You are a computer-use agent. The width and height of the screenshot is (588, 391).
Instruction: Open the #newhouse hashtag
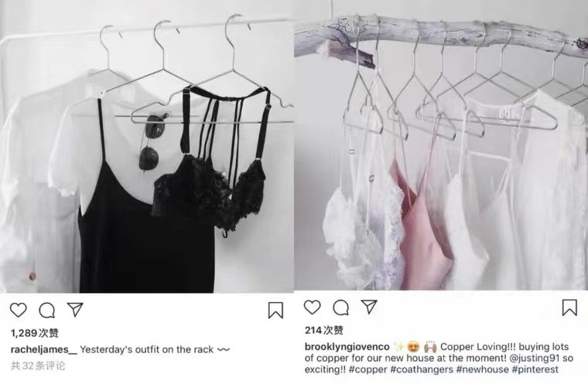(x=483, y=369)
